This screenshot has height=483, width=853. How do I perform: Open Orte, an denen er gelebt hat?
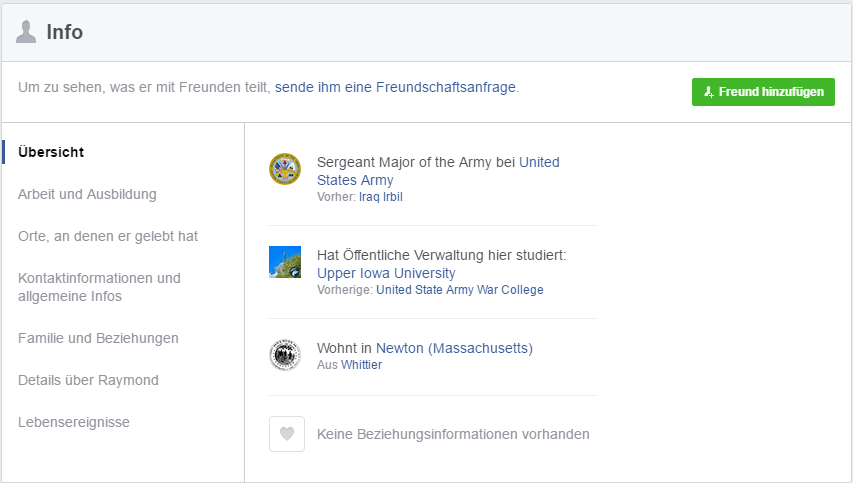click(108, 236)
